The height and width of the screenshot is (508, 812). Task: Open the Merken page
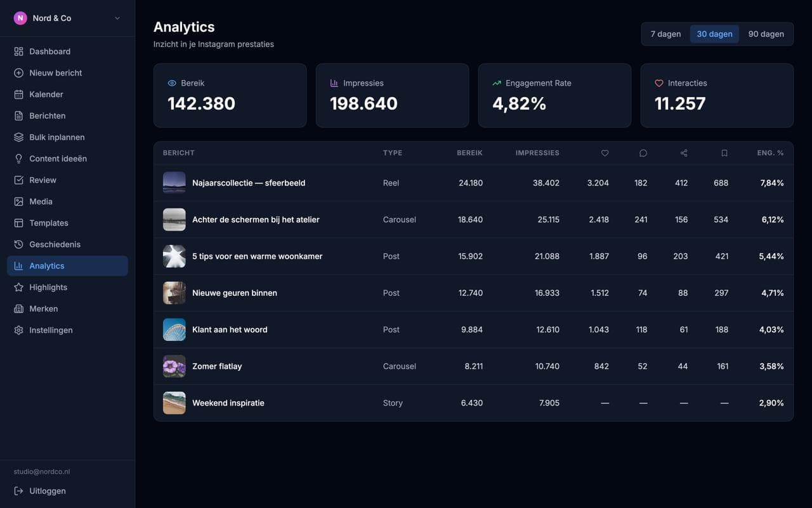point(67,309)
